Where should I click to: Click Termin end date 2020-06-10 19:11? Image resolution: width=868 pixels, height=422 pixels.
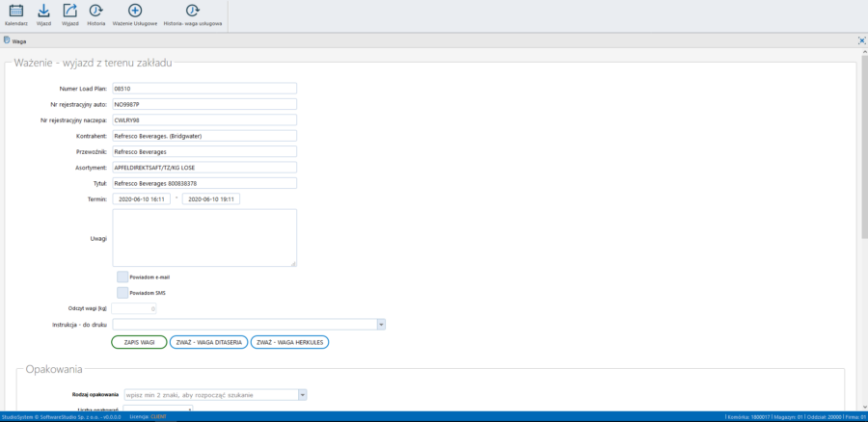coord(211,199)
